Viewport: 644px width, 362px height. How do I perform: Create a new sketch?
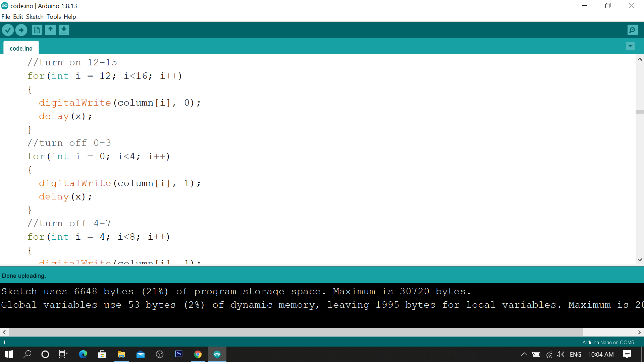pos(37,30)
